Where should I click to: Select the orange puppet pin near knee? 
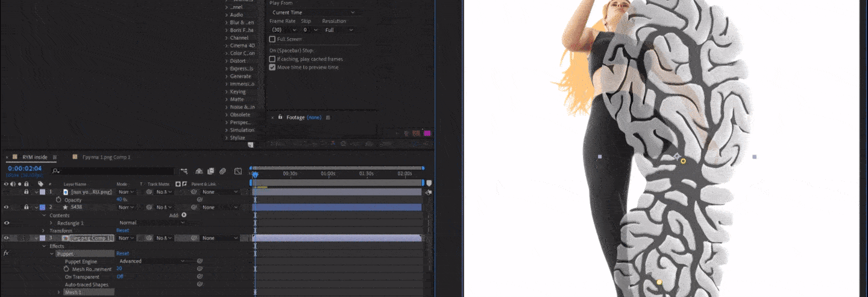683,161
